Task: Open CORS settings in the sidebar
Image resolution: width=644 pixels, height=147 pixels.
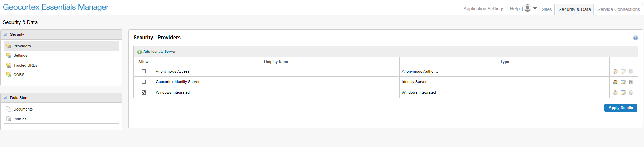Action: 19,75
